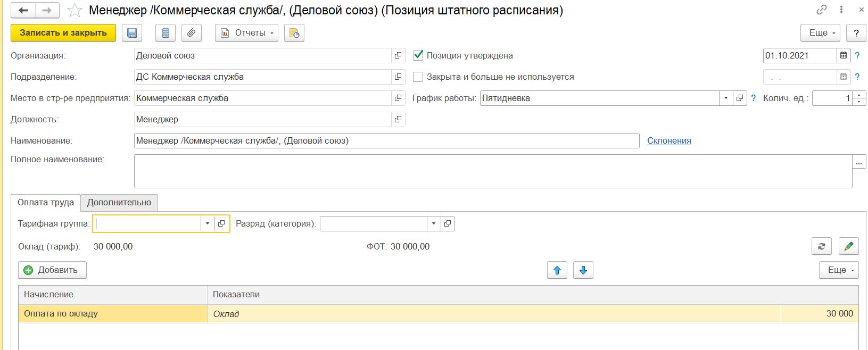
Task: Expand the Разряд (категория) dropdown arrow
Action: tap(434, 224)
